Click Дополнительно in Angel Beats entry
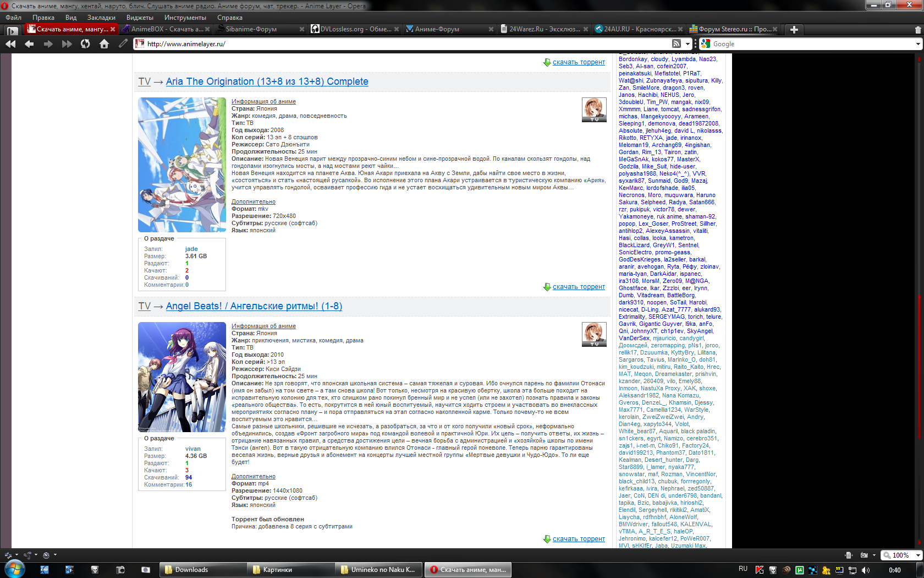Screen dimensions: 924x578 point(254,477)
